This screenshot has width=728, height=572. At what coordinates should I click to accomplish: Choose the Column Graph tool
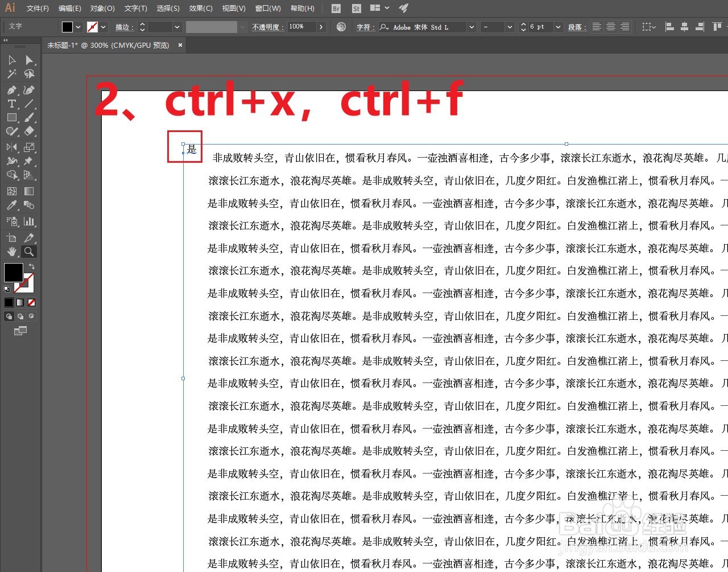(29, 221)
